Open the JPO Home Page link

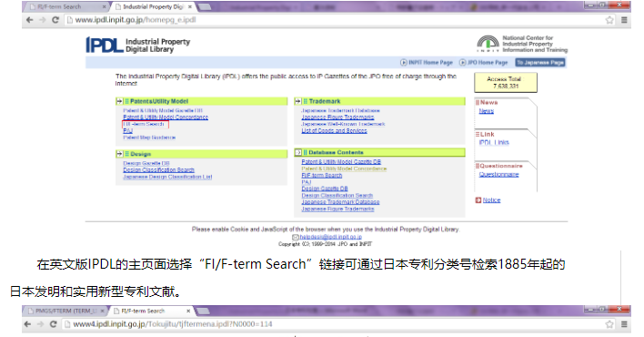pyautogui.click(x=483, y=63)
